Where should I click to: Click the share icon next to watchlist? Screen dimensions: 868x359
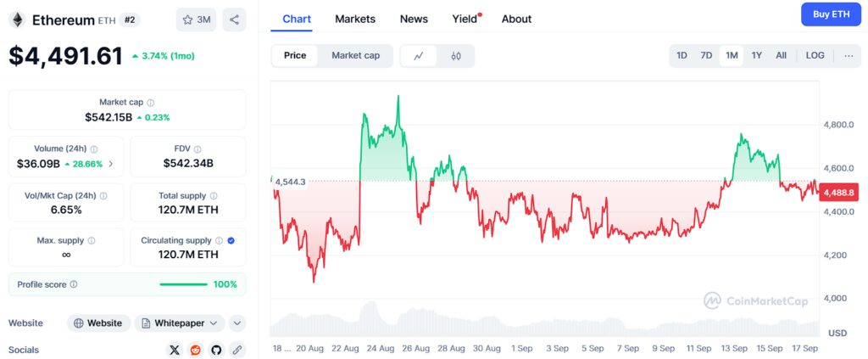click(234, 20)
